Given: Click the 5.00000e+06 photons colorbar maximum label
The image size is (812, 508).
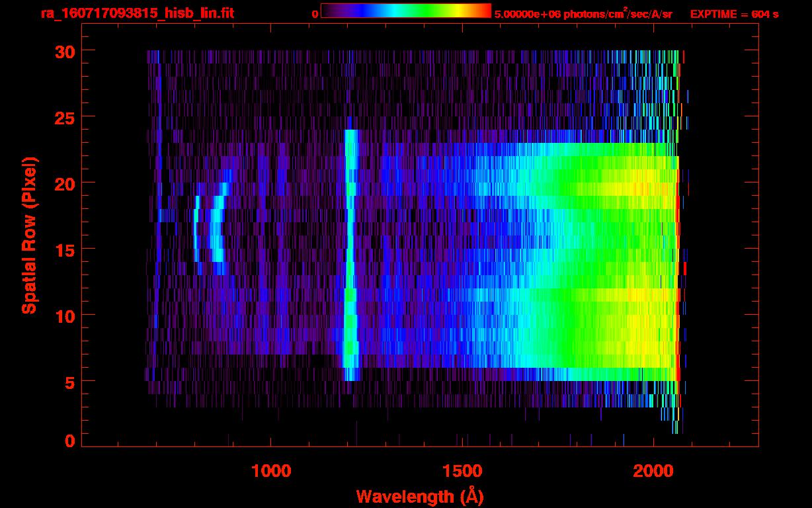Looking at the screenshot, I should click(x=583, y=13).
